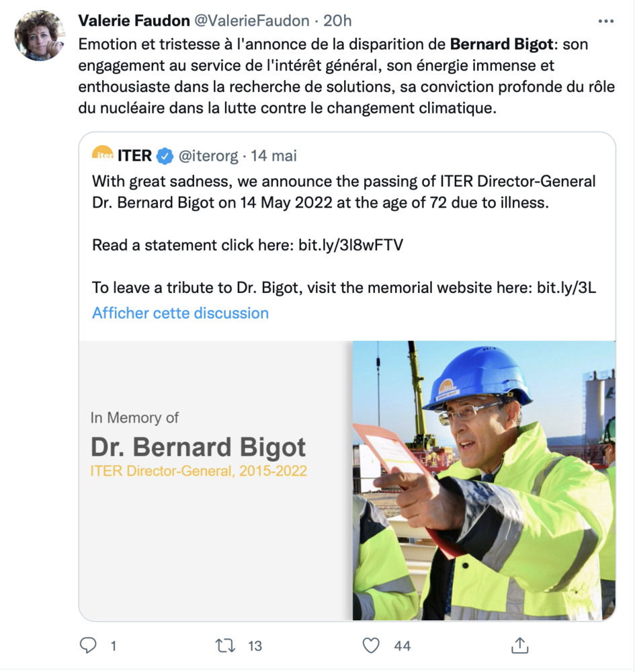Open the share tweet icon

(x=519, y=646)
